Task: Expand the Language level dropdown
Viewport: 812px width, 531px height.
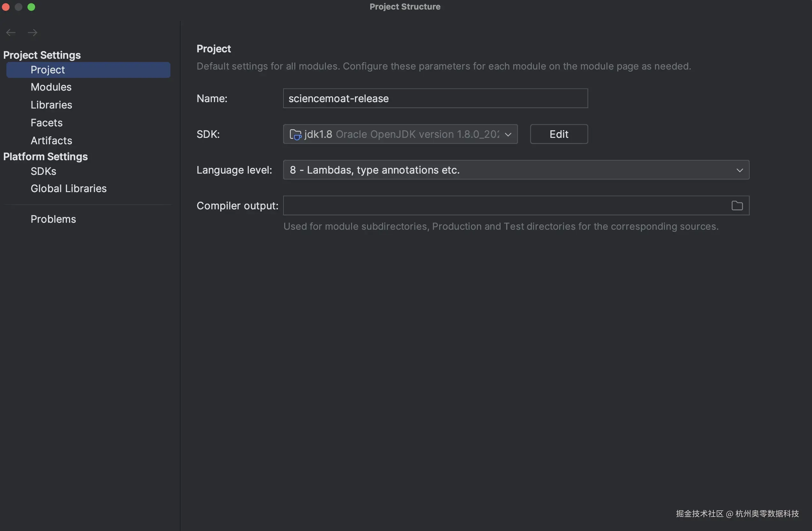Action: (739, 170)
